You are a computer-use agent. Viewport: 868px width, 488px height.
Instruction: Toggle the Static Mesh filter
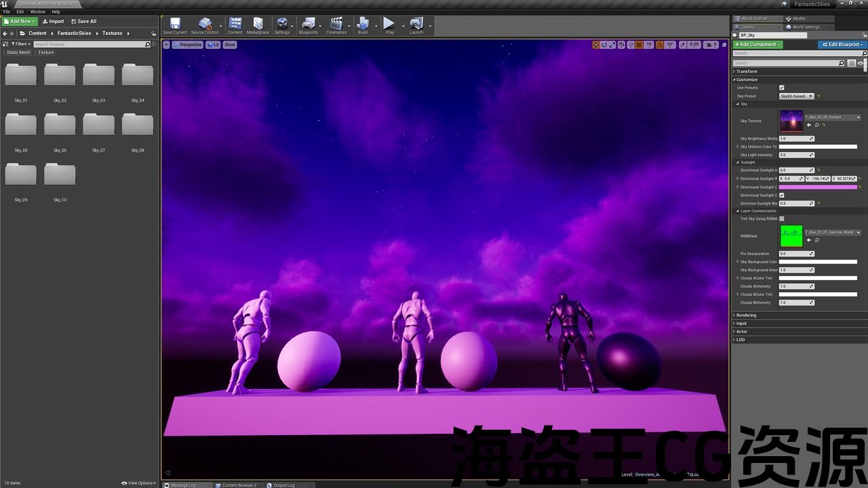(19, 52)
